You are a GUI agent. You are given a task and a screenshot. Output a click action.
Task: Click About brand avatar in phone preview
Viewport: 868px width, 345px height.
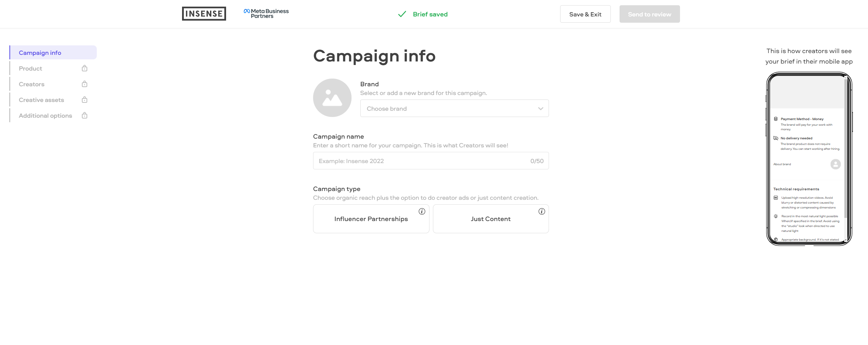pos(836,164)
